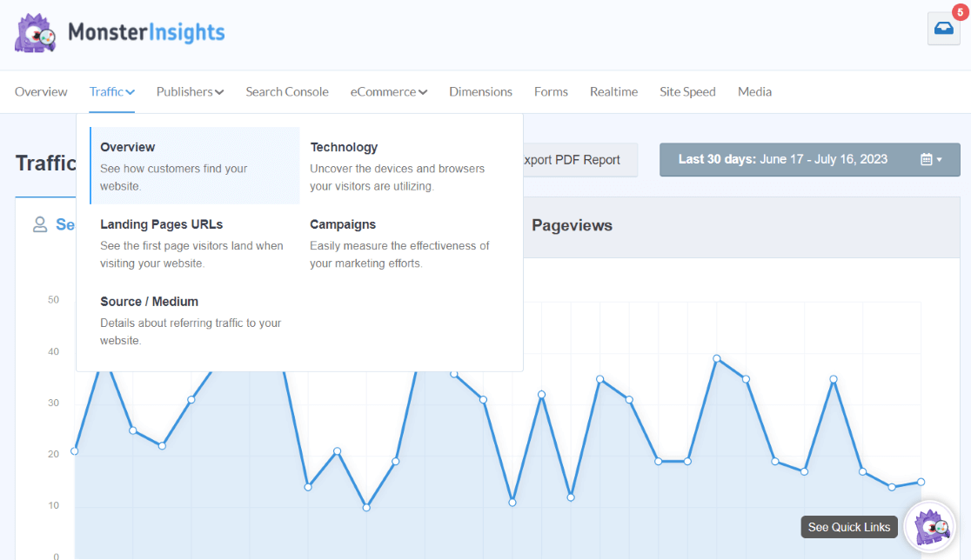Screen dimensions: 971x560
Task: Click the Export PDF Report button
Action: coord(580,160)
